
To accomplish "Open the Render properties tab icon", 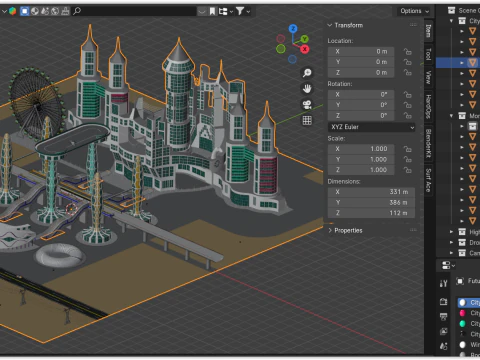I will point(443,302).
